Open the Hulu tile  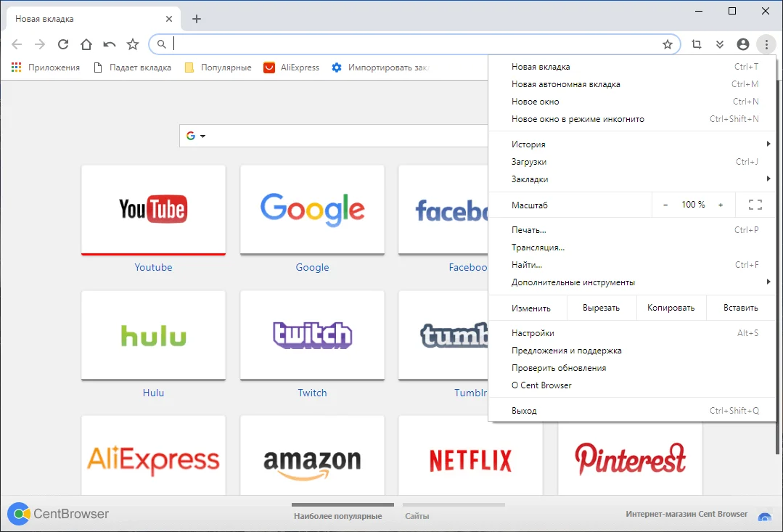click(153, 335)
